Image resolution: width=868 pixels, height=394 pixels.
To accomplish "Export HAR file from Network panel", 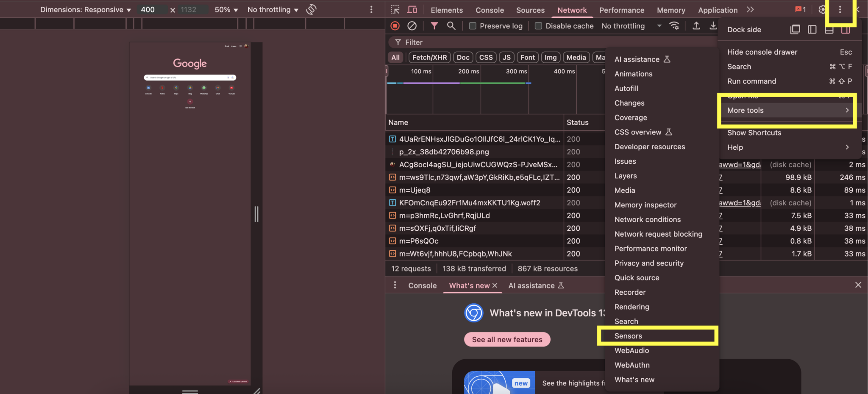I will (696, 26).
